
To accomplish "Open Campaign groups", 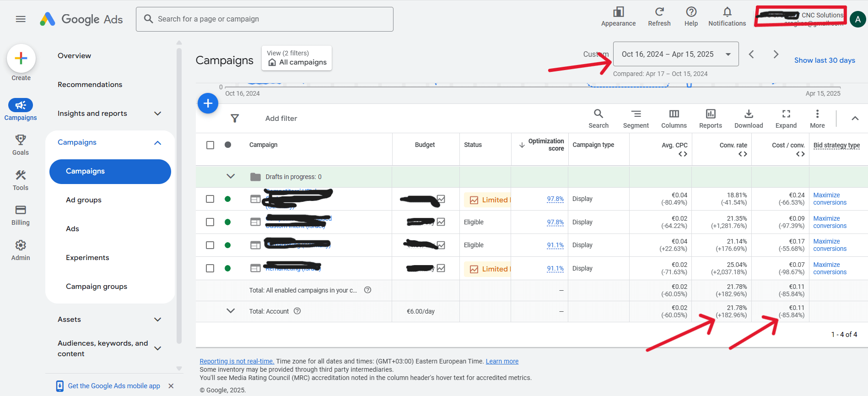I will 97,287.
